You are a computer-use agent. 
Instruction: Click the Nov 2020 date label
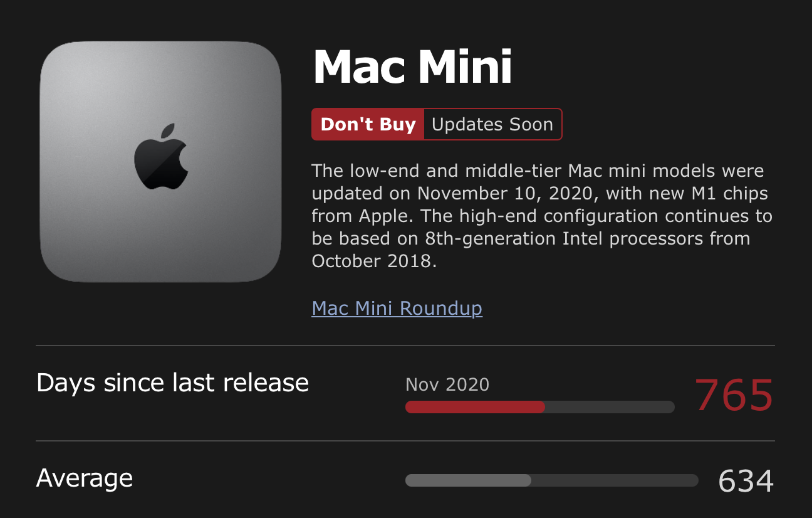447,384
